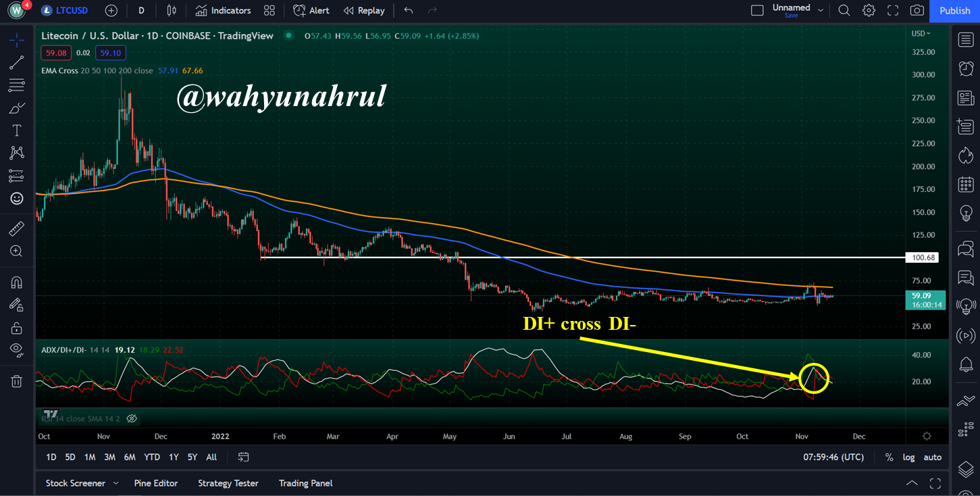
Task: Switch to the Strategy Tester tab
Action: point(228,483)
